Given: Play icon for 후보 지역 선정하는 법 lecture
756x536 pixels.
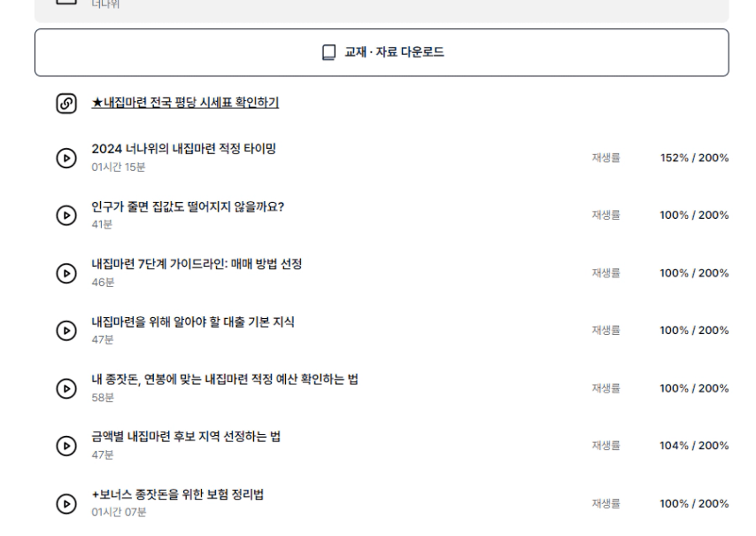Looking at the screenshot, I should tap(66, 446).
